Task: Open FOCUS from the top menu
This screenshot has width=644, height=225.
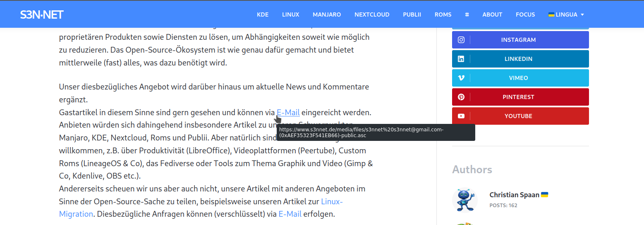Action: pos(525,15)
